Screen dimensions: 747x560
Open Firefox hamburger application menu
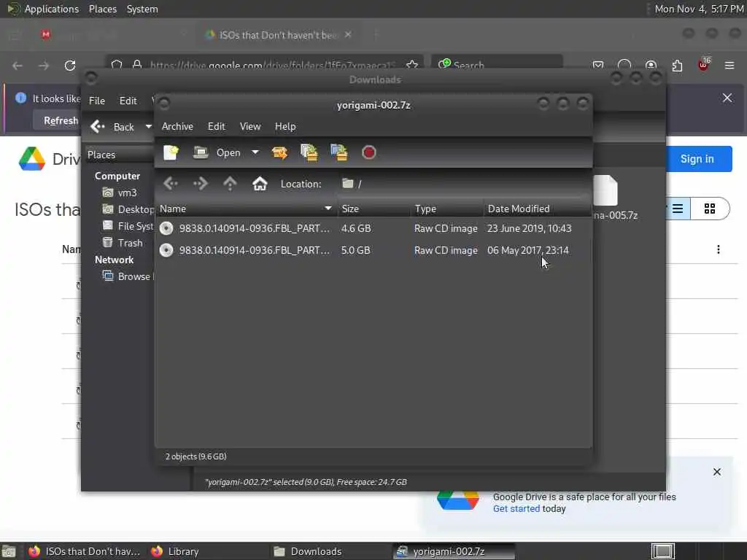pos(729,65)
